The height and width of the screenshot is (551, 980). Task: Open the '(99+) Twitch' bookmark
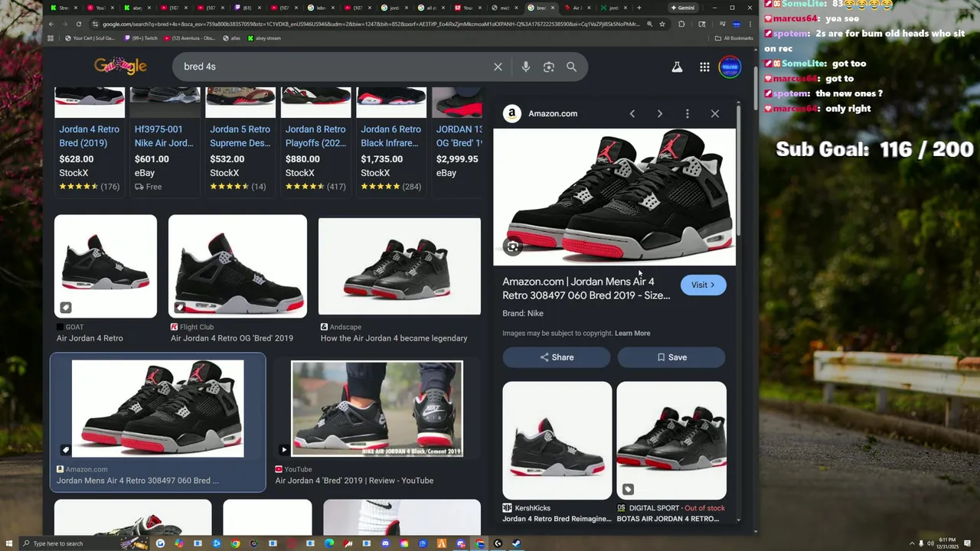tap(140, 38)
